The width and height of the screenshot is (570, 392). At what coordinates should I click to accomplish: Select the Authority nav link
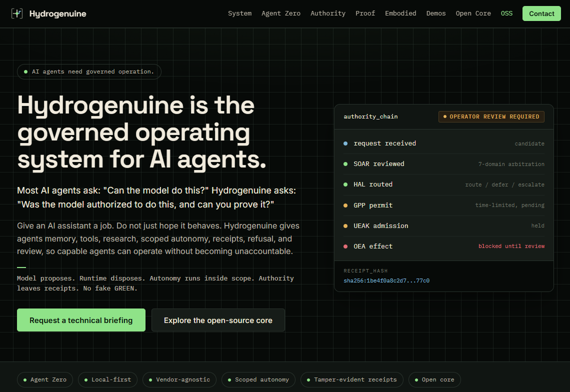click(x=328, y=13)
